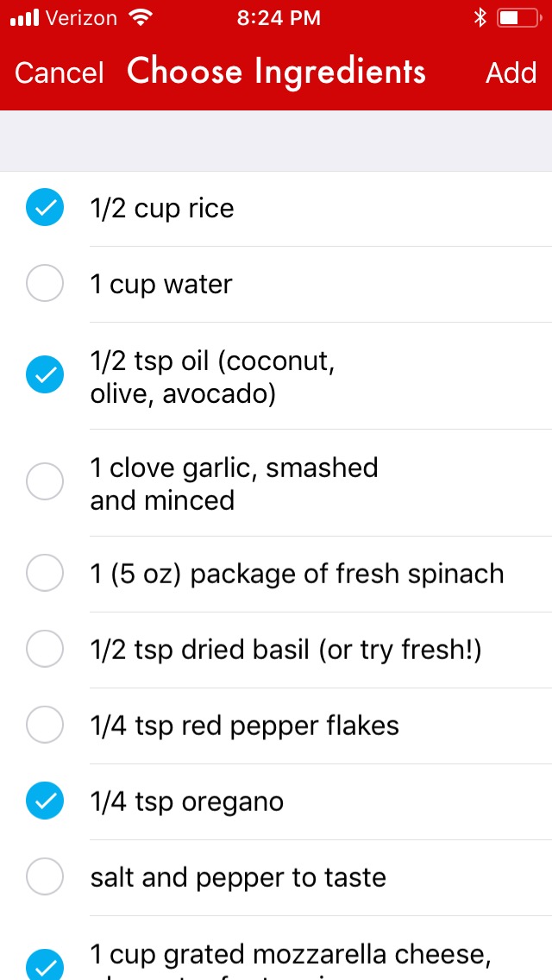This screenshot has height=980, width=552.
Task: Tap the Cancel button
Action: tap(60, 72)
